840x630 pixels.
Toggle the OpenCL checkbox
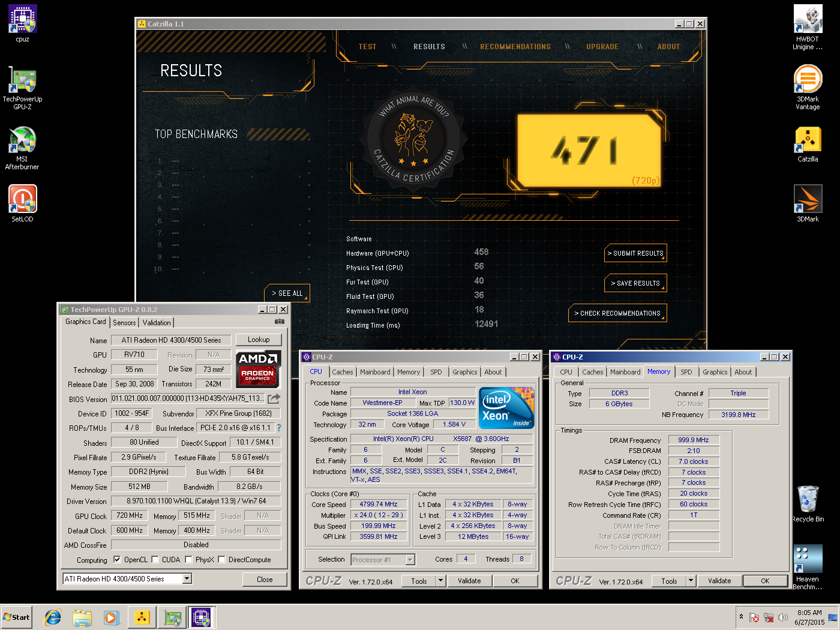click(117, 560)
